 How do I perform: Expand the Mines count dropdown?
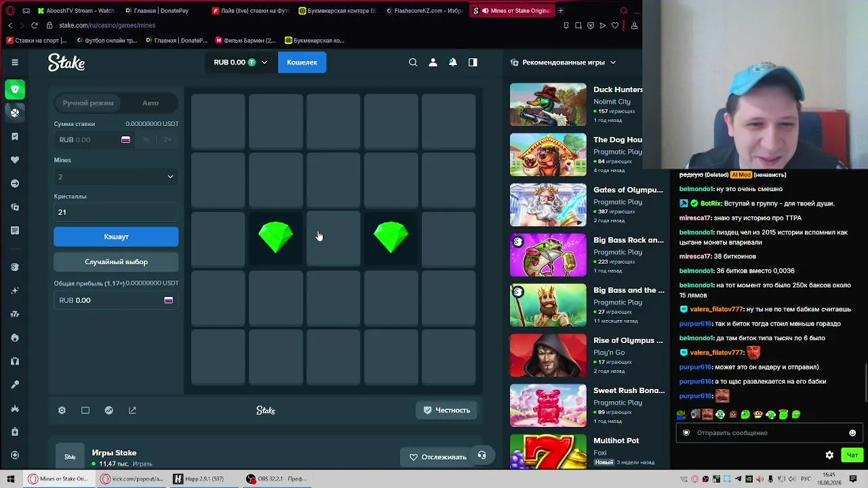[x=116, y=177]
